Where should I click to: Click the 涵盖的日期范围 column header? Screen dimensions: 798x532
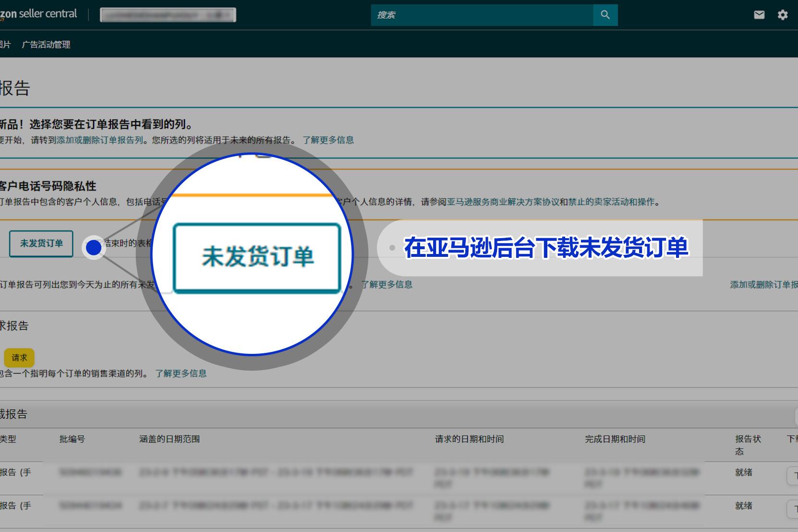(x=169, y=439)
